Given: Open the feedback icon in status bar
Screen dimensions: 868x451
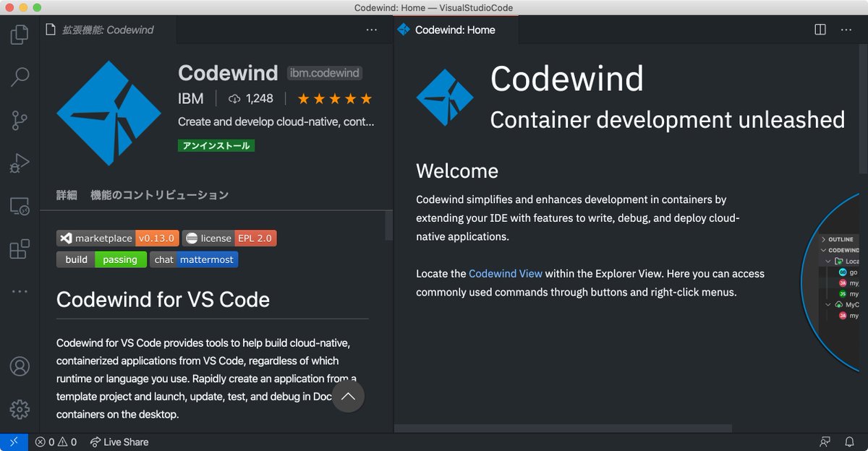Looking at the screenshot, I should pyautogui.click(x=825, y=442).
